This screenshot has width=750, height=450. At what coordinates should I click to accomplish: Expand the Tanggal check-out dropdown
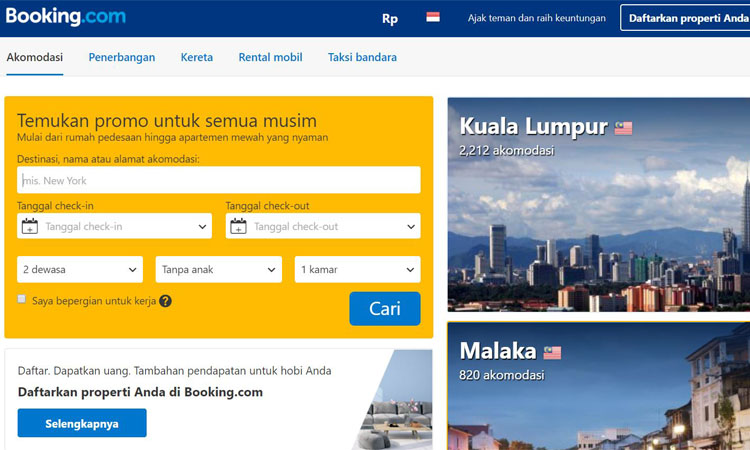click(x=323, y=226)
